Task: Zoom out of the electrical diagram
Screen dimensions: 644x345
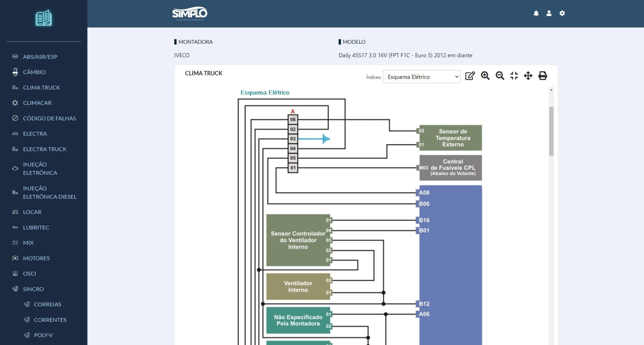Action: coord(500,76)
